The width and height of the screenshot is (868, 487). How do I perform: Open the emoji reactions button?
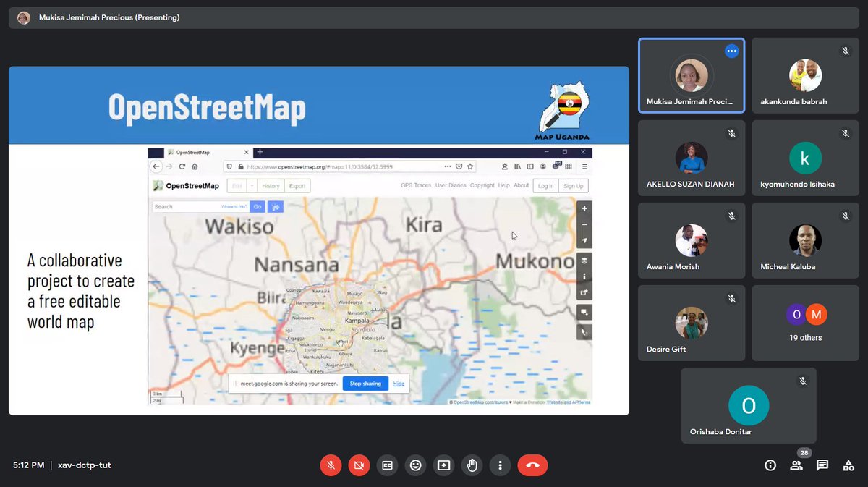click(x=415, y=465)
